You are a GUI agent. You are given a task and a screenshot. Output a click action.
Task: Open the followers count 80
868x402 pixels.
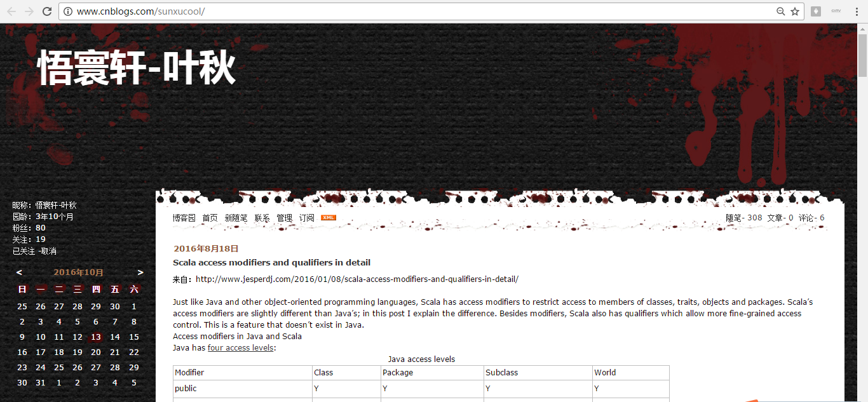pyautogui.click(x=41, y=228)
